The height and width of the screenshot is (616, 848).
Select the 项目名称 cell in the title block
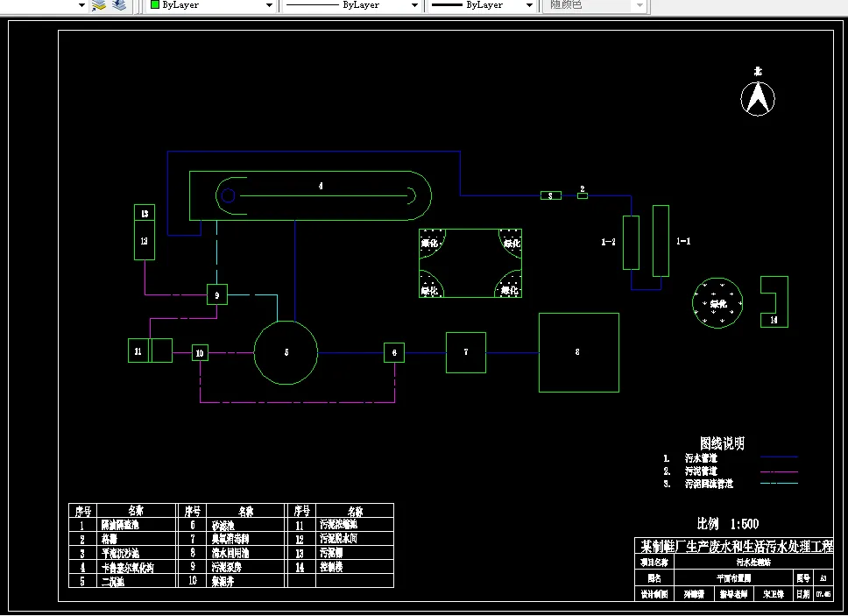coord(654,563)
